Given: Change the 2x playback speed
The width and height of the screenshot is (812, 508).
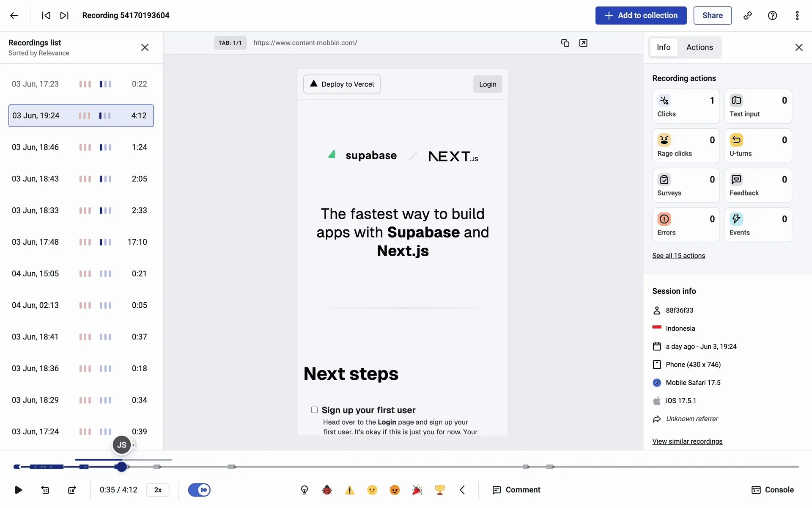Looking at the screenshot, I should [158, 490].
